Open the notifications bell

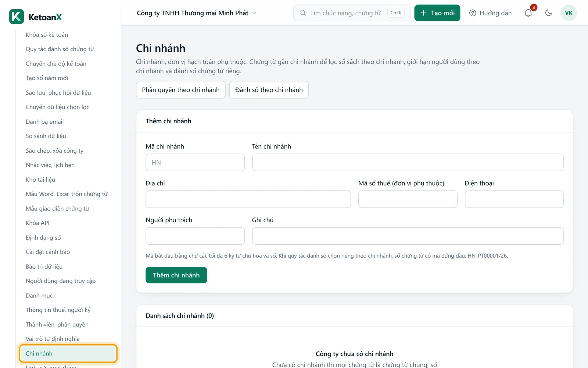click(x=528, y=13)
